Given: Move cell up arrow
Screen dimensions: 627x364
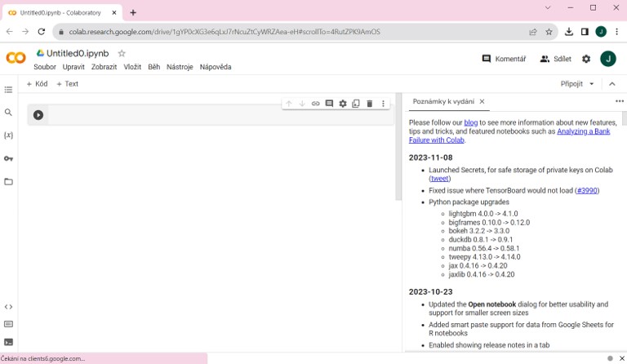Looking at the screenshot, I should tap(289, 104).
